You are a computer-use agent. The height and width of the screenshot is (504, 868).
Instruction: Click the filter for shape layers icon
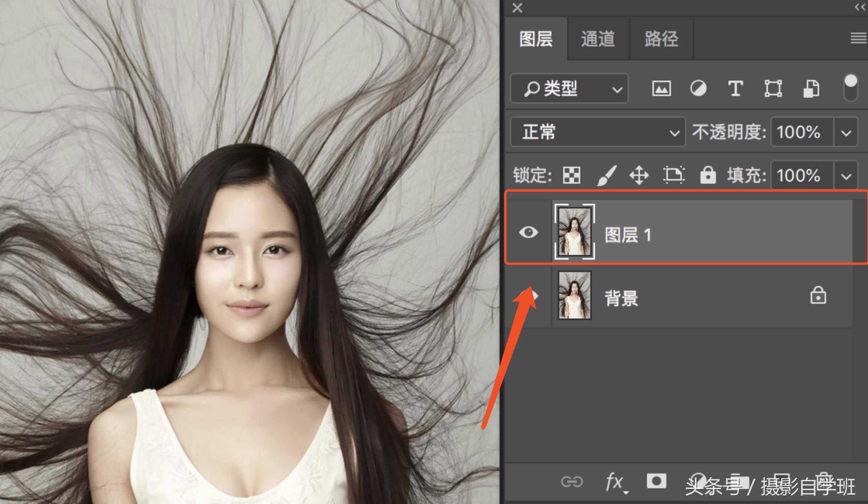(x=773, y=89)
